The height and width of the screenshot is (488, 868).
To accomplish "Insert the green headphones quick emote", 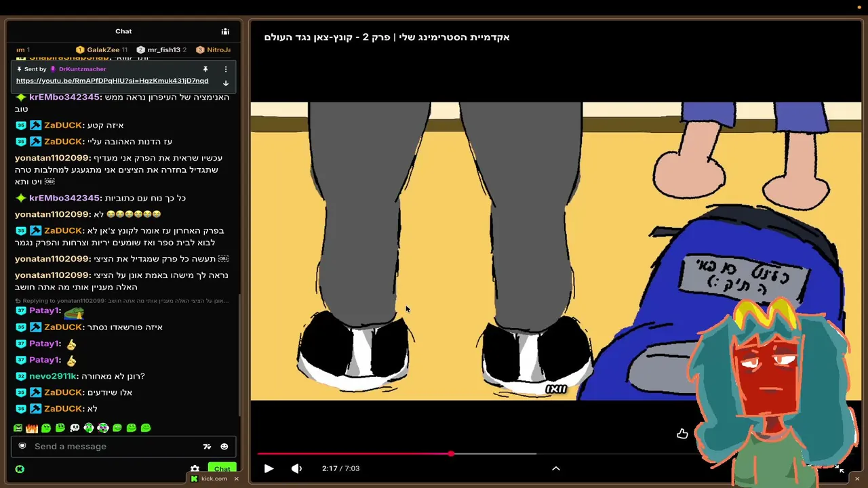I will [x=89, y=428].
